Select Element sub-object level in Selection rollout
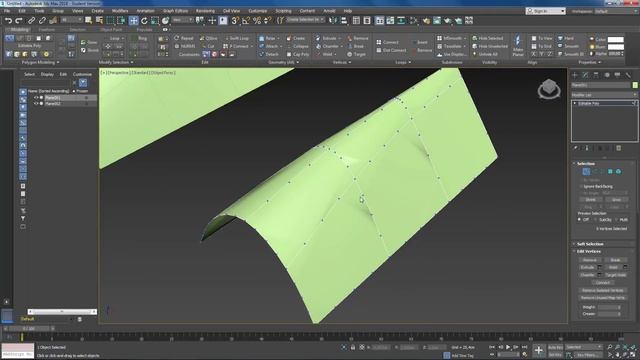Screen dimensions: 640x360 (x=618, y=172)
